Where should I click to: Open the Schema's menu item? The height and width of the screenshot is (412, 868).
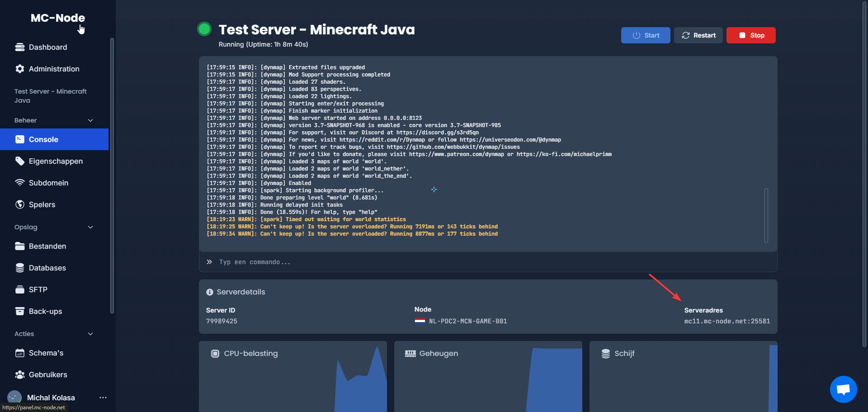coord(54,353)
